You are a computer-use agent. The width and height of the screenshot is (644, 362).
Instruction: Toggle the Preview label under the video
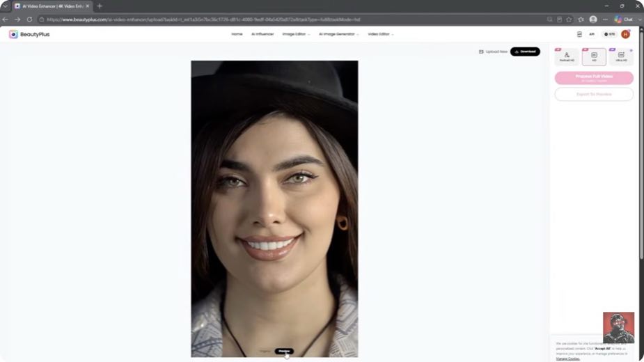[x=284, y=352]
